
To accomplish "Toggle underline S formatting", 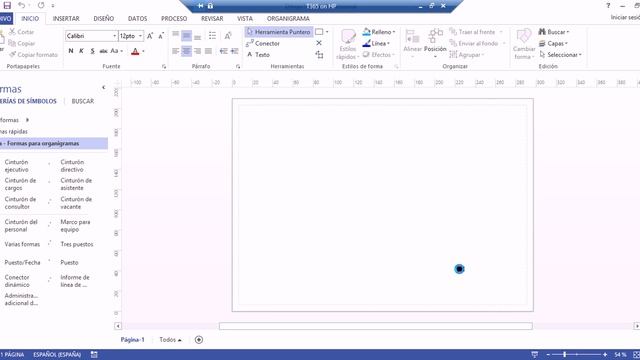I will pyautogui.click(x=93, y=51).
